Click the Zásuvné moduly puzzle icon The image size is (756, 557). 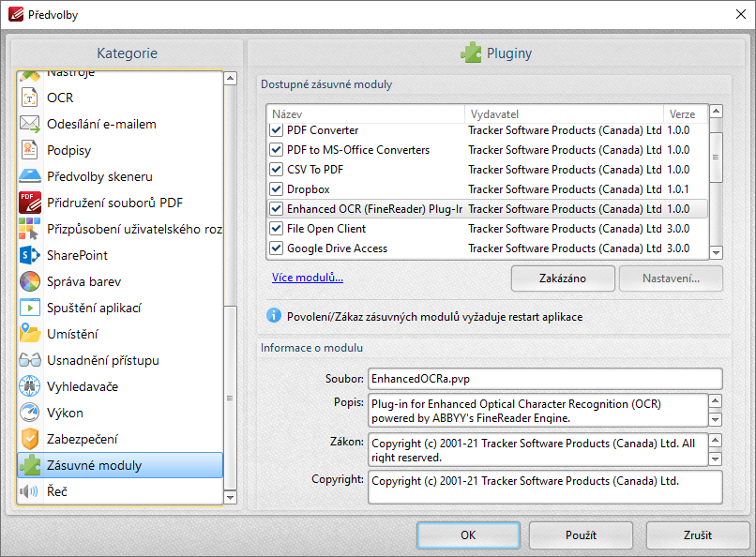coord(29,465)
